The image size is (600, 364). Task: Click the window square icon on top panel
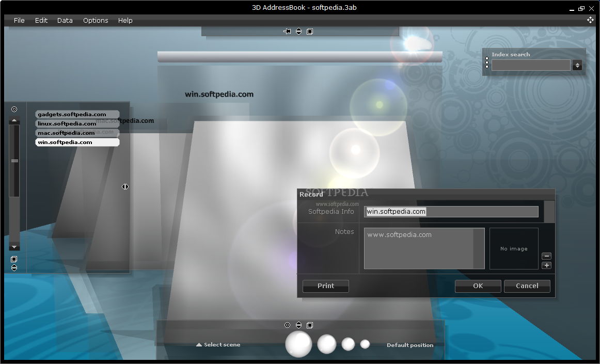click(x=310, y=31)
